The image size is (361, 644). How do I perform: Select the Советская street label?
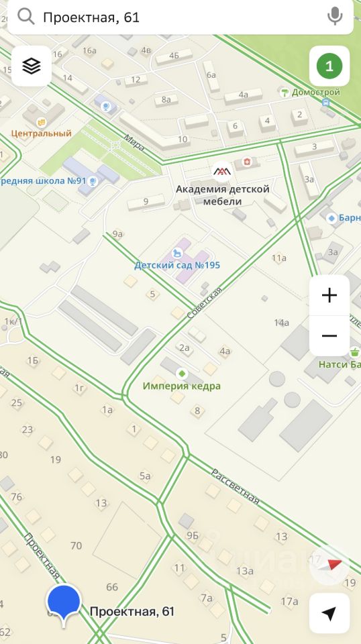(x=204, y=303)
